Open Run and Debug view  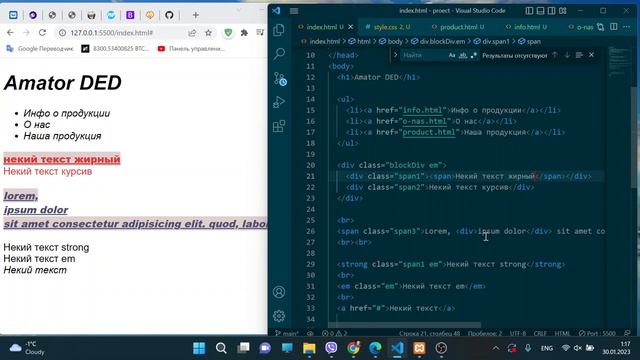pos(279,102)
